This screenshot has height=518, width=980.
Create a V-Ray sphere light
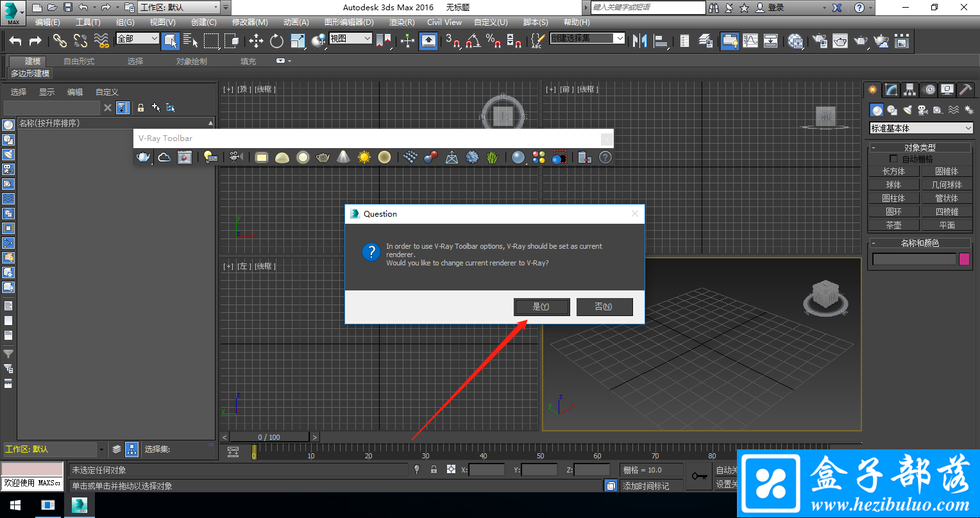[x=303, y=157]
